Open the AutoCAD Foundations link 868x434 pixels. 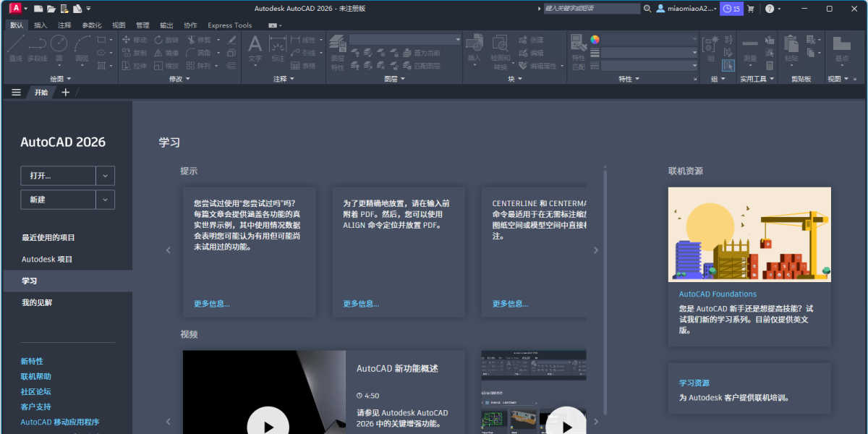tap(718, 294)
